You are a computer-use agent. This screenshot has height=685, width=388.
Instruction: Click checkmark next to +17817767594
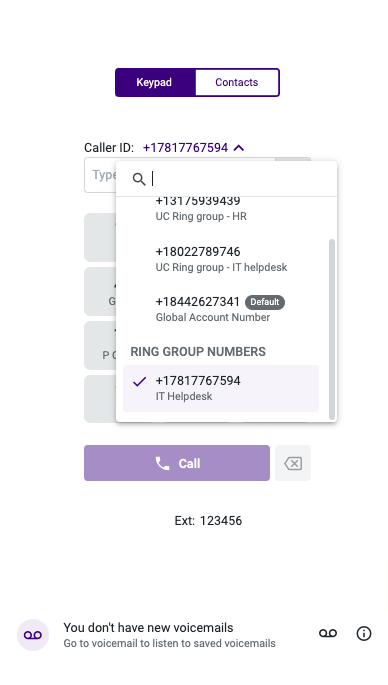(x=139, y=381)
